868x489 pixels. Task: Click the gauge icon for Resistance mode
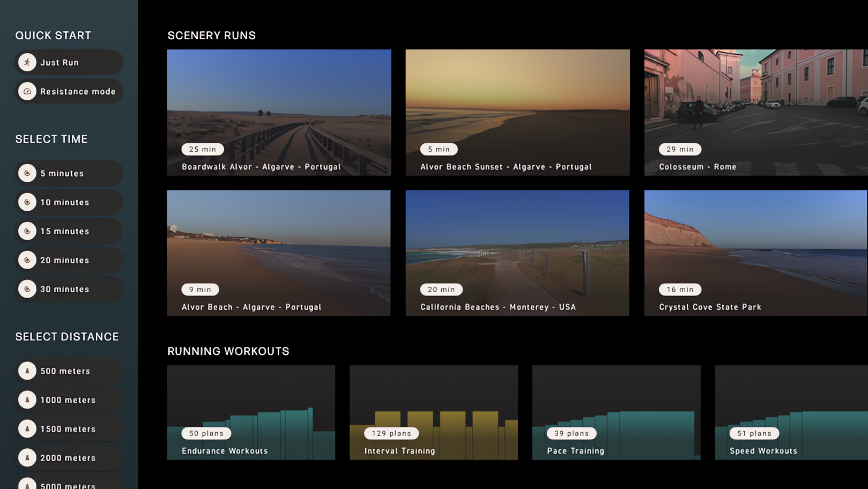pos(27,92)
